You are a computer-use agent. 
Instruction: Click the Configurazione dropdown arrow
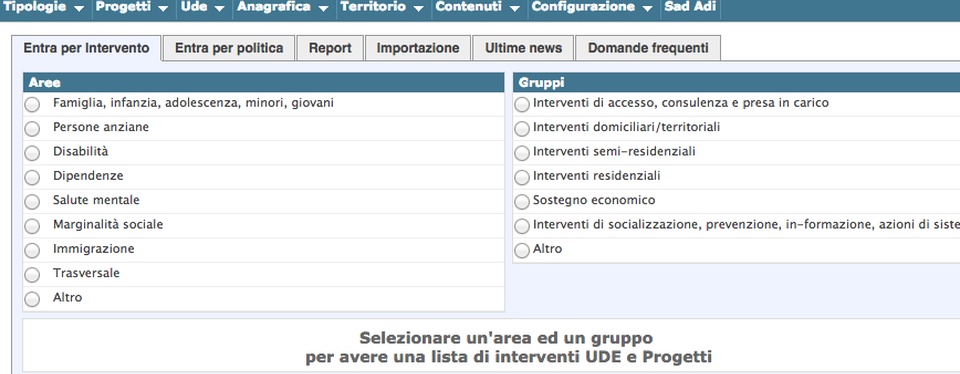click(x=648, y=9)
